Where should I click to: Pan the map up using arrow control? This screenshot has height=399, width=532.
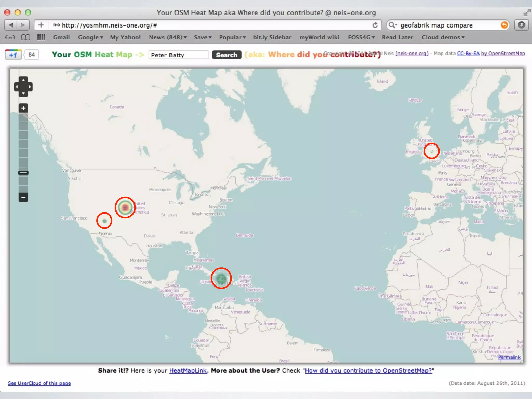pyautogui.click(x=23, y=80)
